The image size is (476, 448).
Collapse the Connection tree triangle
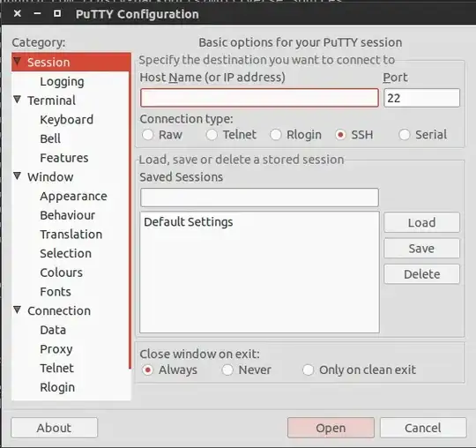point(18,310)
